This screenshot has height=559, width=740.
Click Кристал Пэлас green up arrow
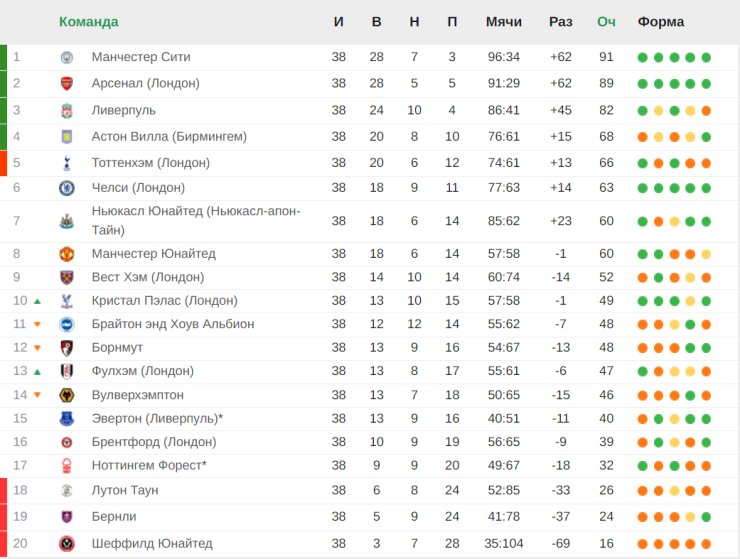(37, 300)
